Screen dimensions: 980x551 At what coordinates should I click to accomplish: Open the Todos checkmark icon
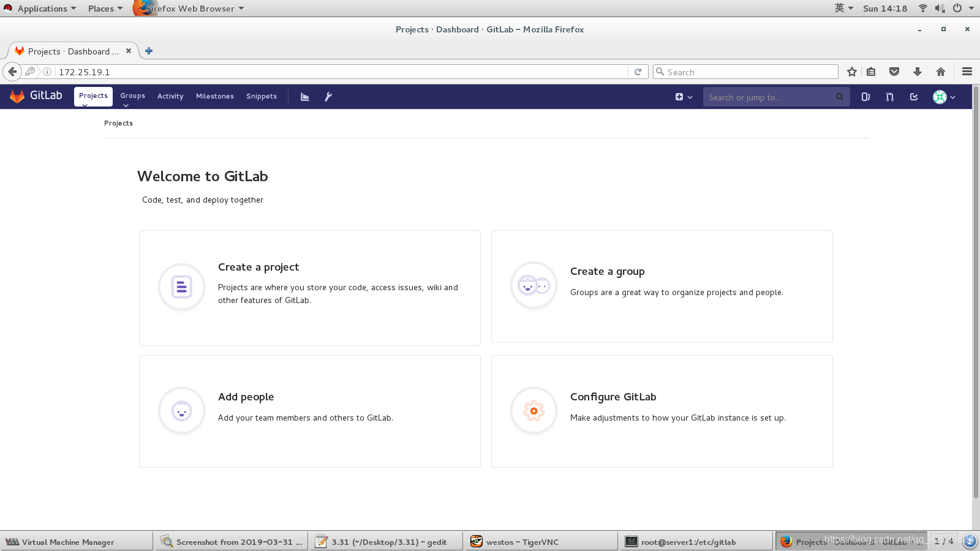pyautogui.click(x=914, y=97)
